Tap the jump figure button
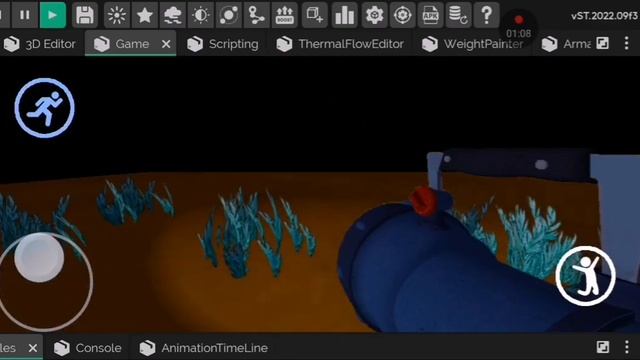 (586, 276)
